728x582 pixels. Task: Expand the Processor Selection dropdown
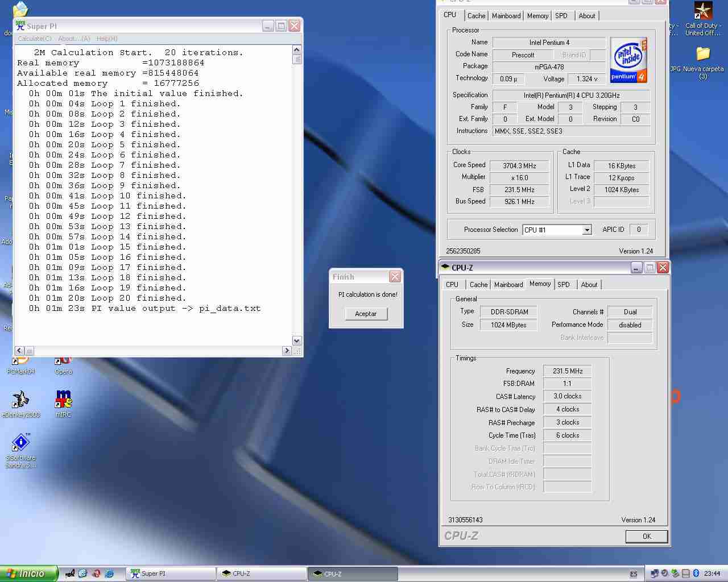click(x=586, y=230)
